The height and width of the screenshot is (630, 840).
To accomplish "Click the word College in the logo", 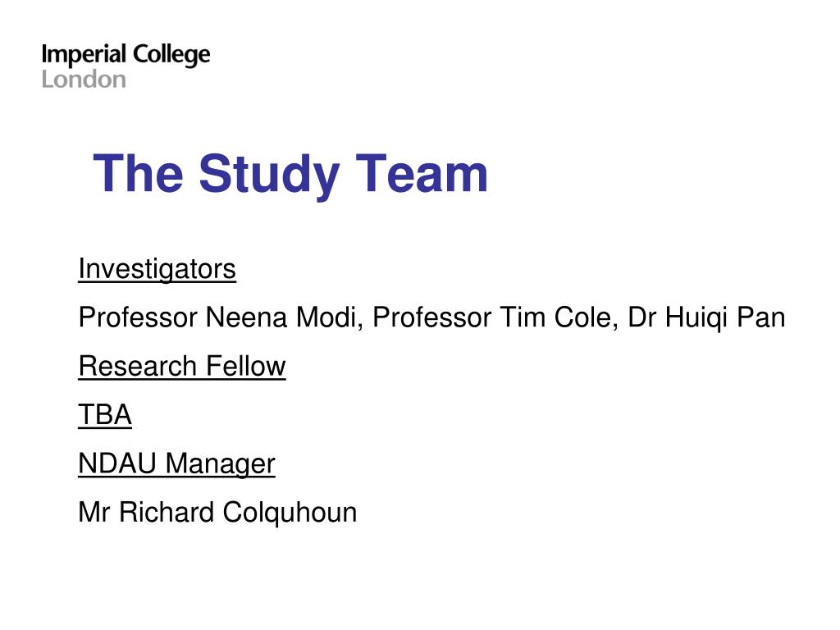I will (x=171, y=55).
